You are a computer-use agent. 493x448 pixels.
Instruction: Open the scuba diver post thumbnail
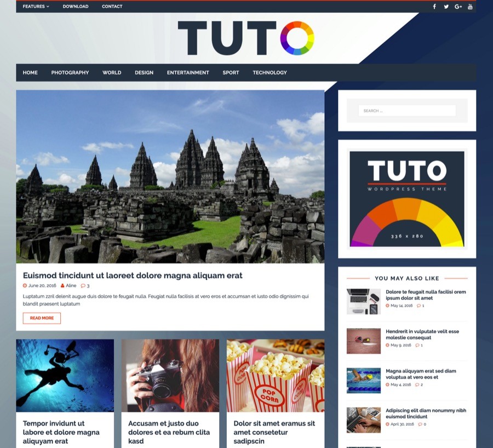point(65,375)
